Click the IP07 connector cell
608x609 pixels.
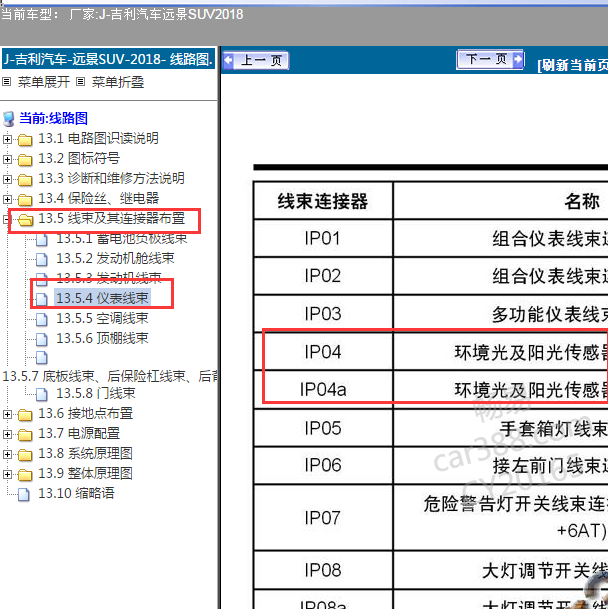click(x=322, y=517)
